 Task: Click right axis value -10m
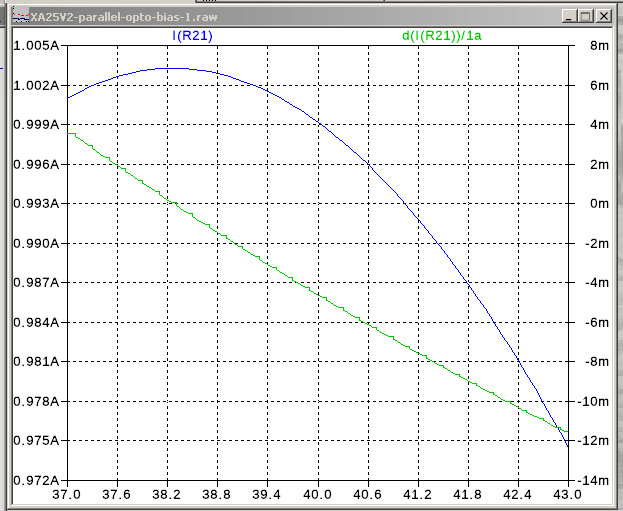pos(593,401)
